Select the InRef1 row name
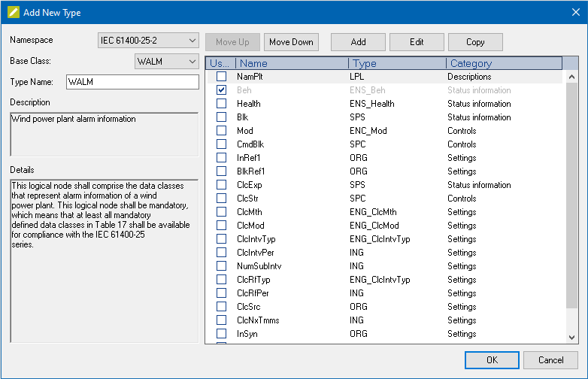Screen dimensions: 588x379 coord(249,157)
